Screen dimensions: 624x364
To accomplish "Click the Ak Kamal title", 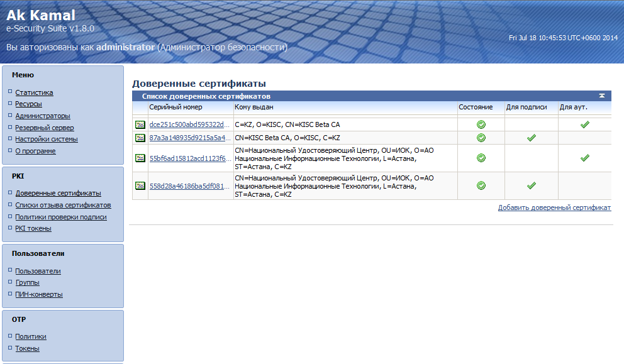I will (x=41, y=15).
